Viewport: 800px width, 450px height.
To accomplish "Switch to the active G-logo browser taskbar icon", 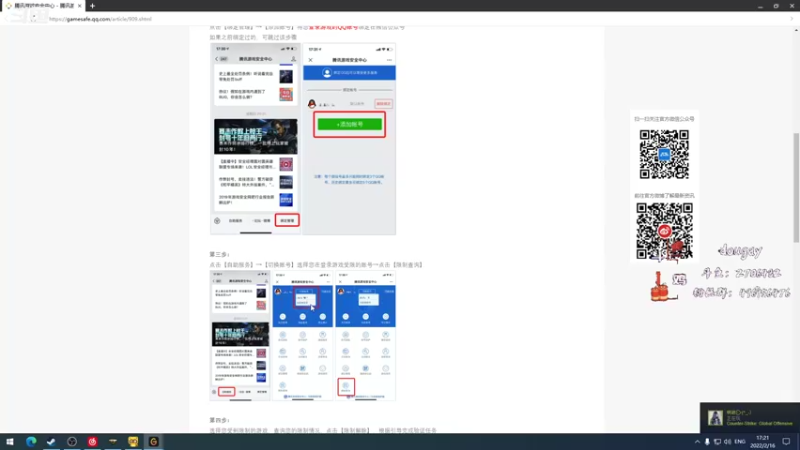I will point(154,442).
